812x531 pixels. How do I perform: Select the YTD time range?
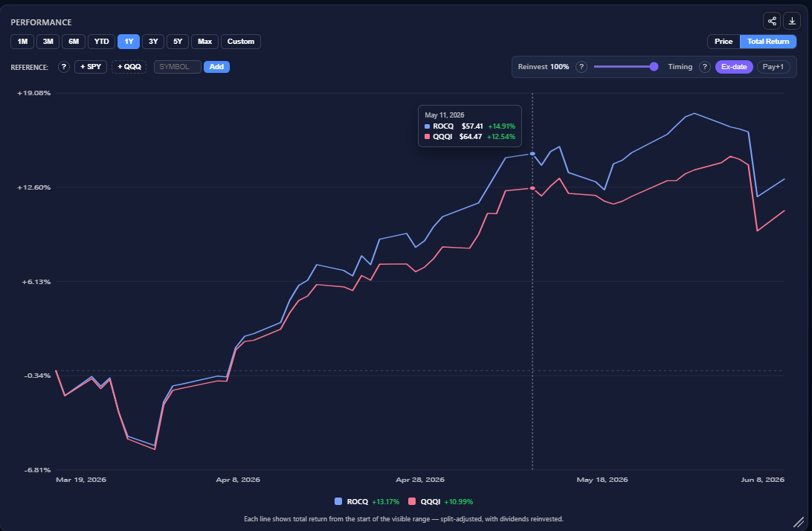[101, 42]
